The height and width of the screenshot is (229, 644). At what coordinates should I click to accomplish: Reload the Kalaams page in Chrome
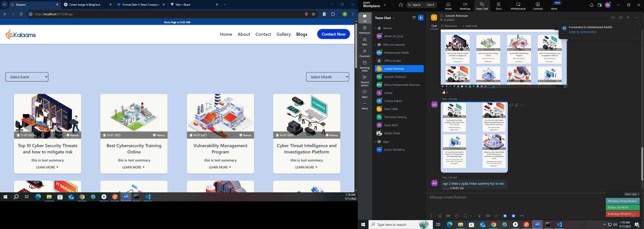click(21, 14)
